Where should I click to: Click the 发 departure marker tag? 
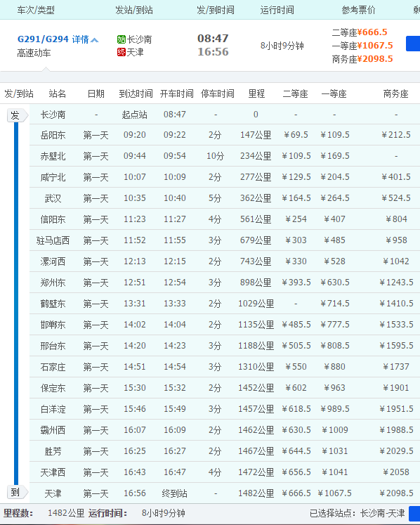(18, 115)
